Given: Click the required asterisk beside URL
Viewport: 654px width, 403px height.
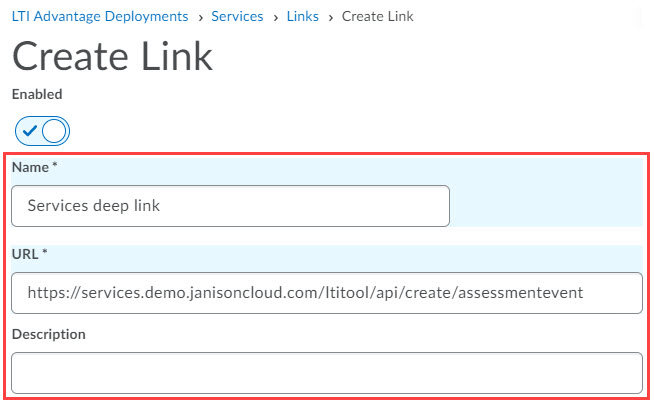Looking at the screenshot, I should (44, 255).
